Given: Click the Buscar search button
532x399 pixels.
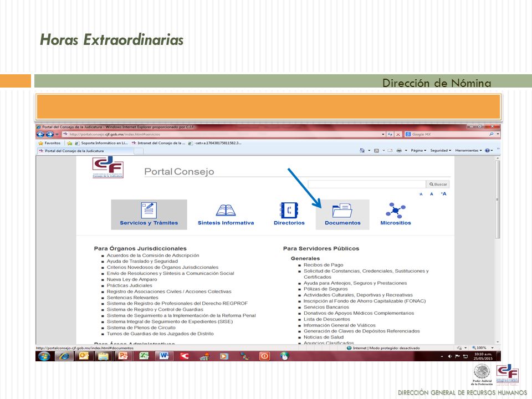Looking at the screenshot, I should (438, 184).
